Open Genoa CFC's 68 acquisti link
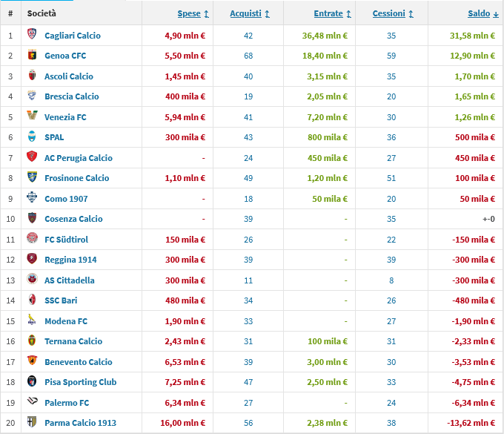504x434 pixels. pyautogui.click(x=248, y=56)
